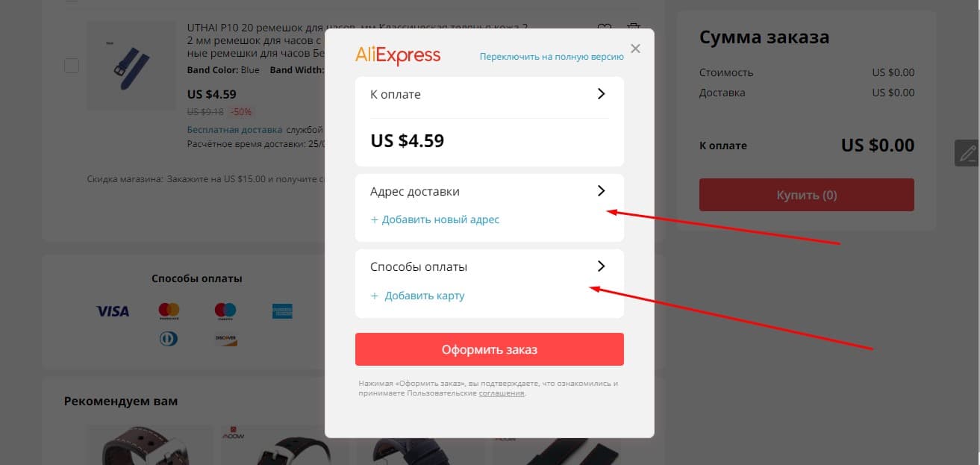Expand the 'К оплате' section chevron
Image resolution: width=980 pixels, height=465 pixels.
point(602,94)
